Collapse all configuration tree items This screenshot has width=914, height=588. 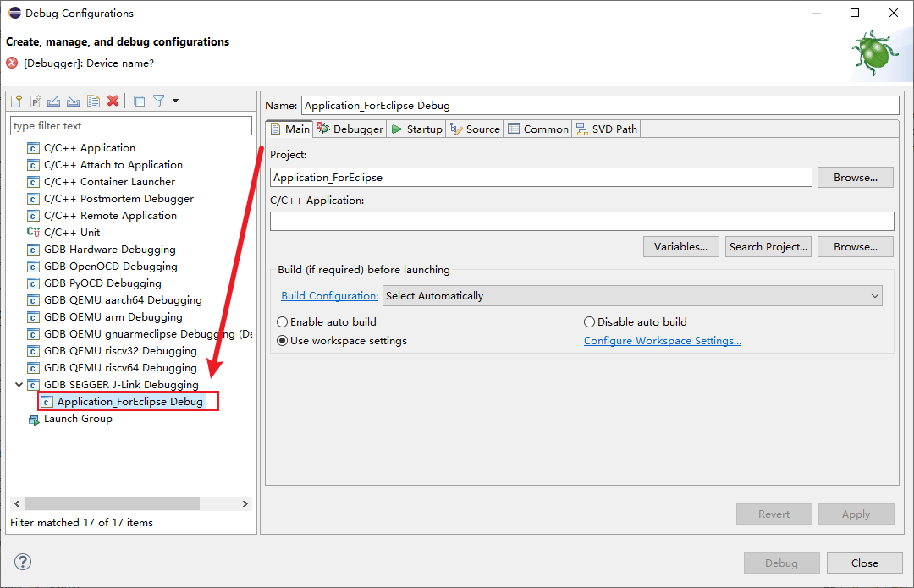[140, 101]
